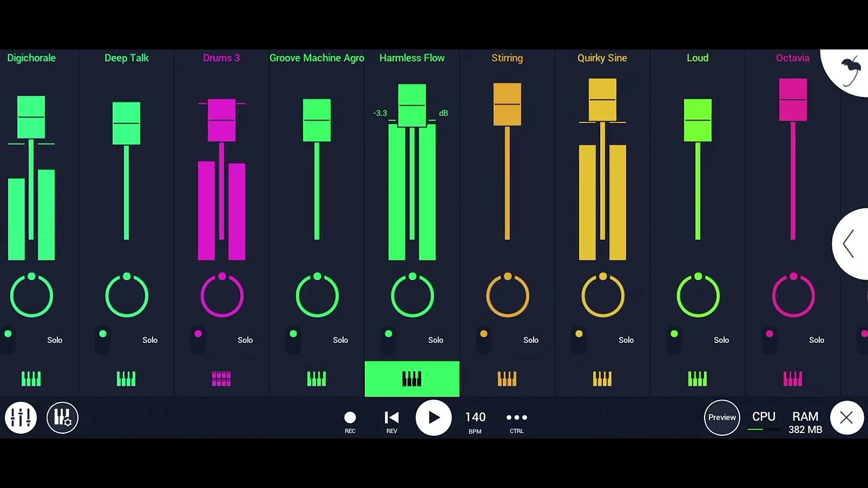
Task: Open Octavia instrument keyboard icon
Action: click(793, 379)
